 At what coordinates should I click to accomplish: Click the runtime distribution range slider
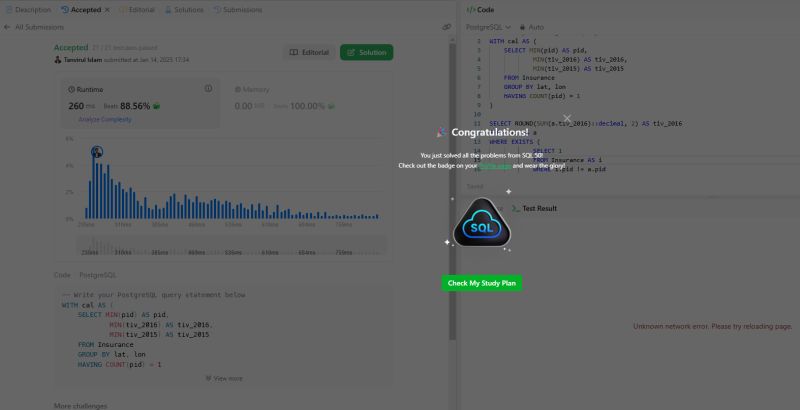coord(231,245)
